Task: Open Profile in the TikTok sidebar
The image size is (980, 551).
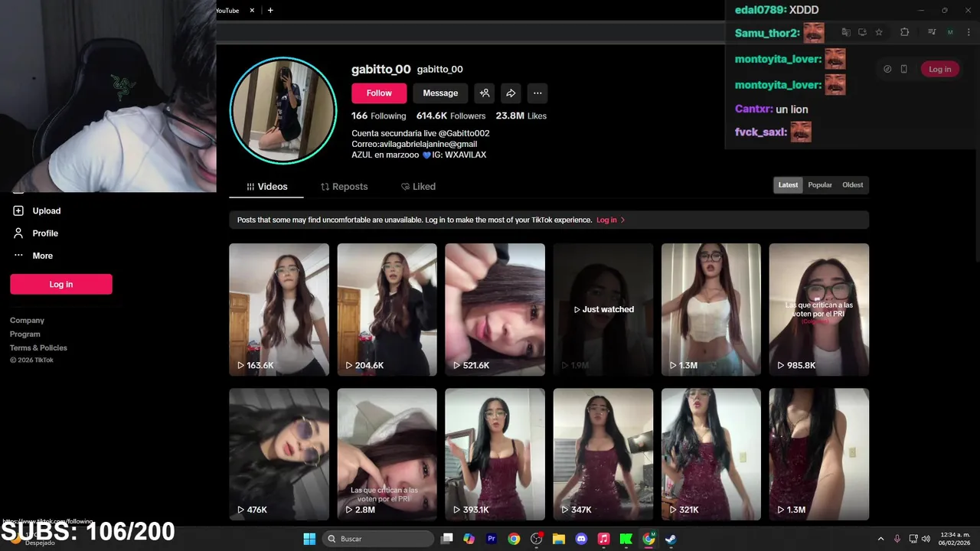Action: [45, 233]
